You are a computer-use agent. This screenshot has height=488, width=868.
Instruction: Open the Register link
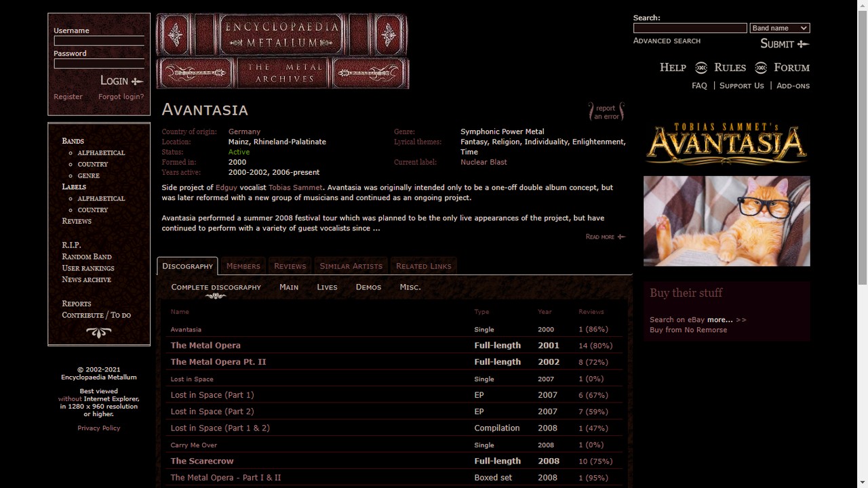tap(68, 97)
